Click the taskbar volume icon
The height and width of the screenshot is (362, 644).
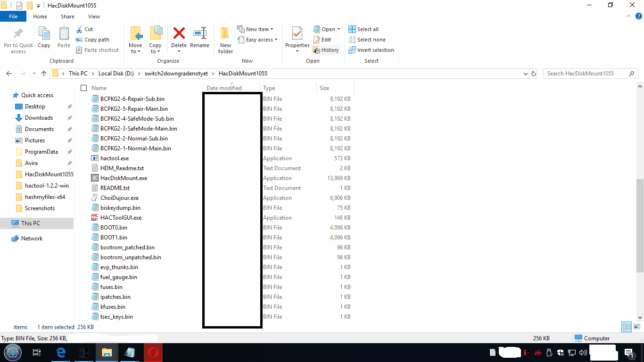pos(583,352)
